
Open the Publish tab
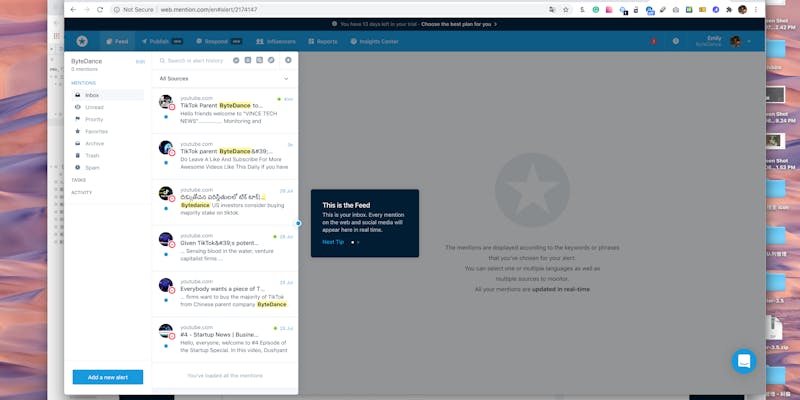coord(162,41)
